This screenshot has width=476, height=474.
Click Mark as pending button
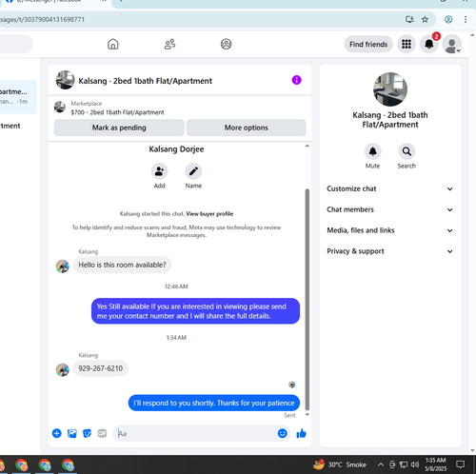[x=119, y=128]
